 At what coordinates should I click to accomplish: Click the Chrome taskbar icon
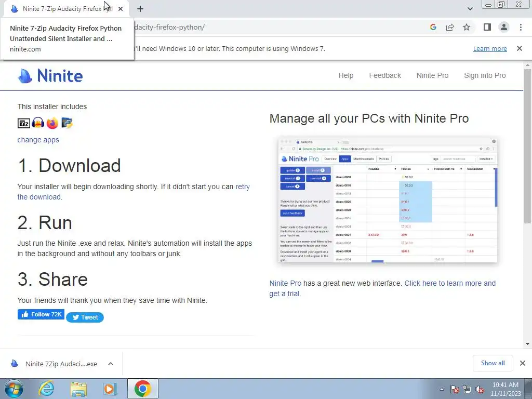coord(142,389)
